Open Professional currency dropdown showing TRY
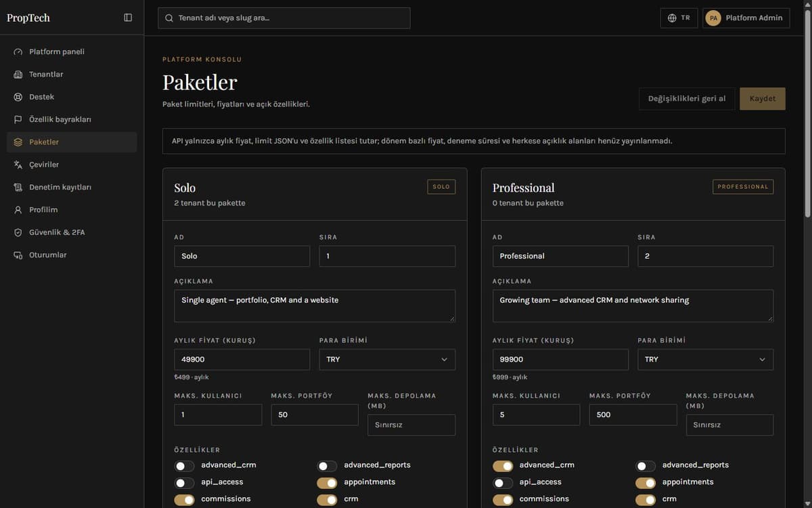812x508 pixels. tap(705, 359)
